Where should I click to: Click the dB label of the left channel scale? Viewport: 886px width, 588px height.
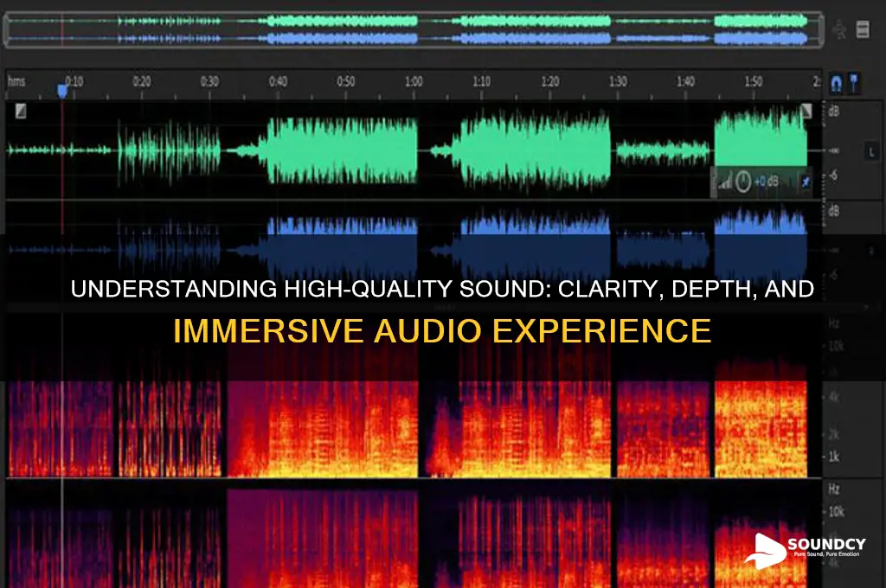coord(833,112)
